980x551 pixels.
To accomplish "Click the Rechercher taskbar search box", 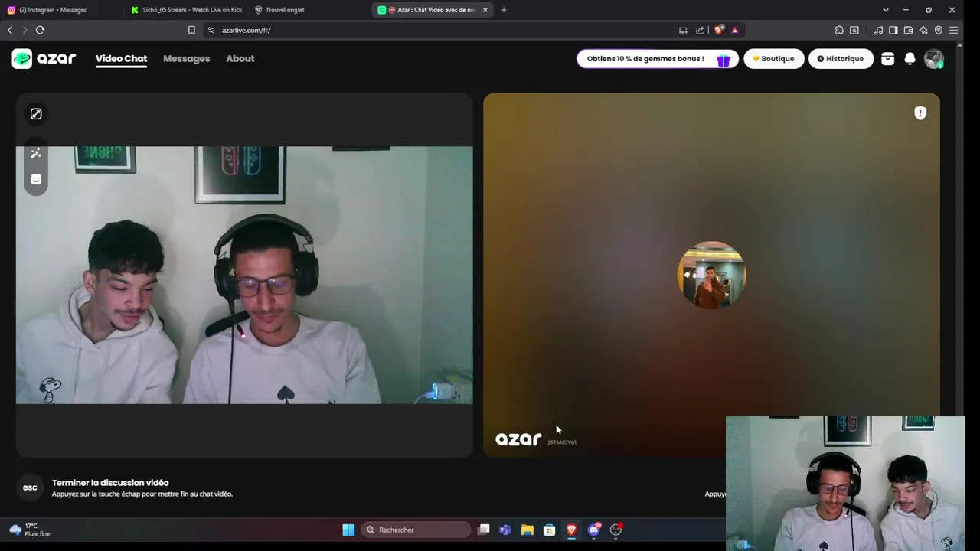I will [416, 530].
